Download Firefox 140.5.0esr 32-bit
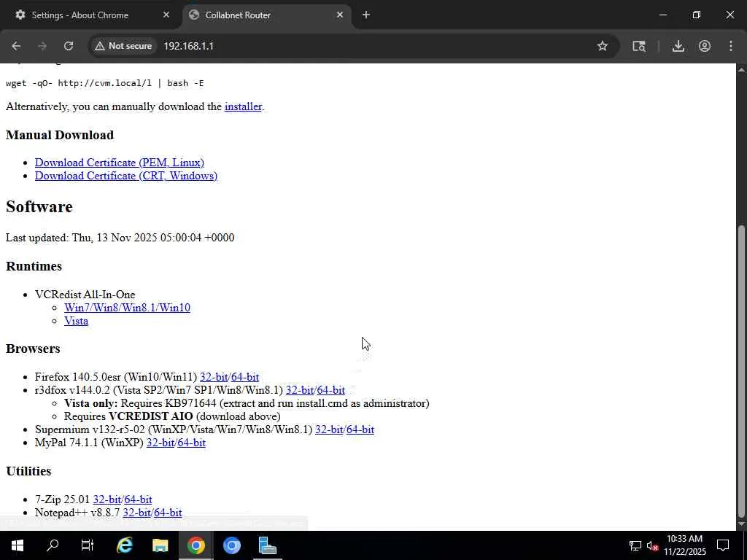Screen dimensions: 747x560 coord(214,377)
